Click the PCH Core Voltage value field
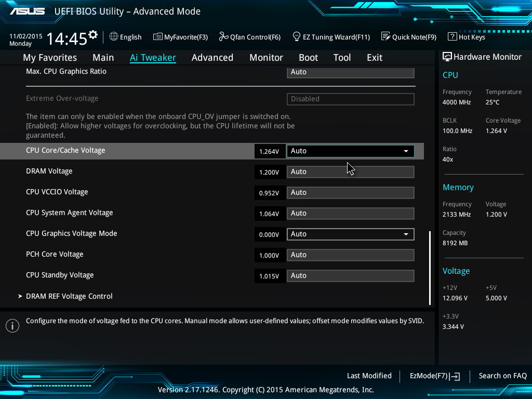 click(350, 255)
